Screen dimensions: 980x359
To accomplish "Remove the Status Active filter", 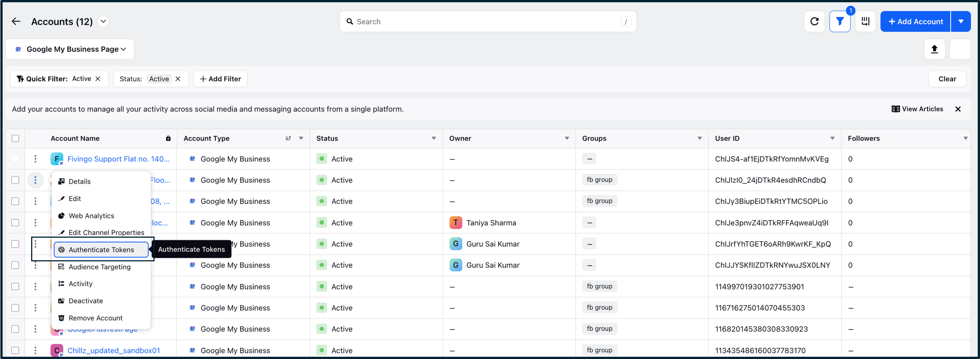I will [178, 79].
